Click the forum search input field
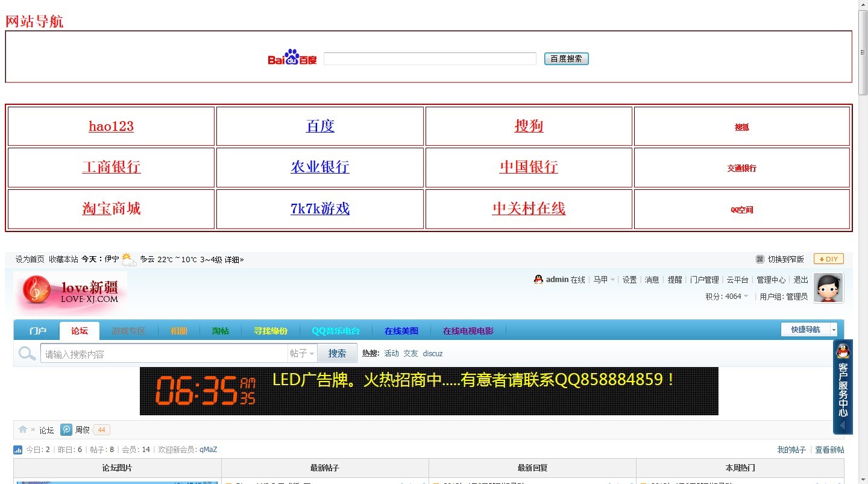Screen dimensions: 868x484 point(163,353)
